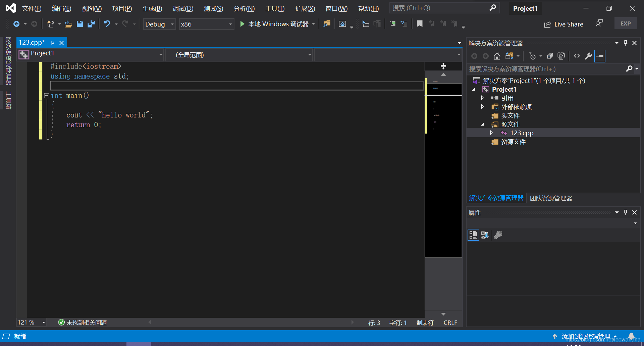Open the 文件(F) menu
Screen dimensions: 644x346
[x=32, y=9]
